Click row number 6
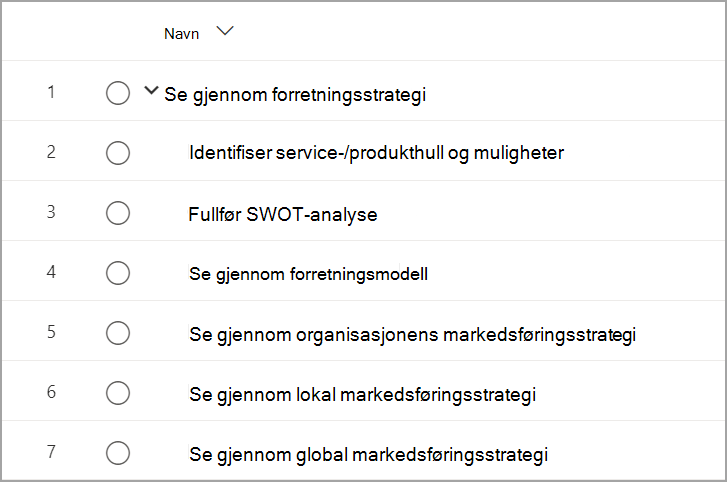This screenshot has height=482, width=727. (51, 392)
